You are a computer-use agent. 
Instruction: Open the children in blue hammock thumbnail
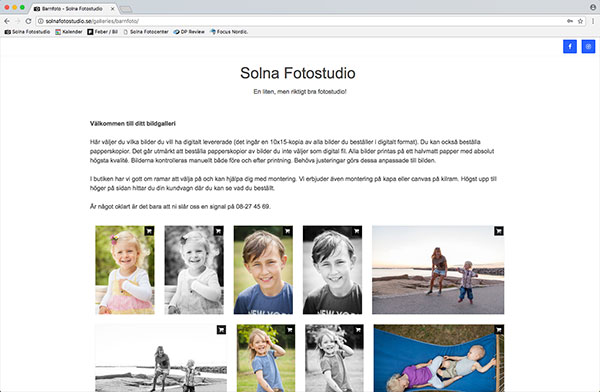pyautogui.click(x=439, y=358)
